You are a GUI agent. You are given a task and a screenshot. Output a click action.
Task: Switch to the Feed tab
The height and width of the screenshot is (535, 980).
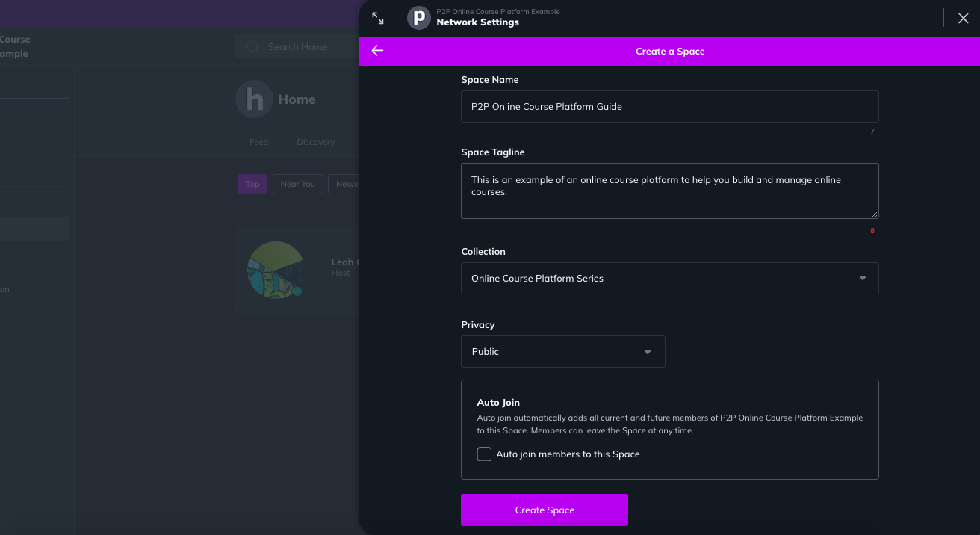click(x=258, y=141)
